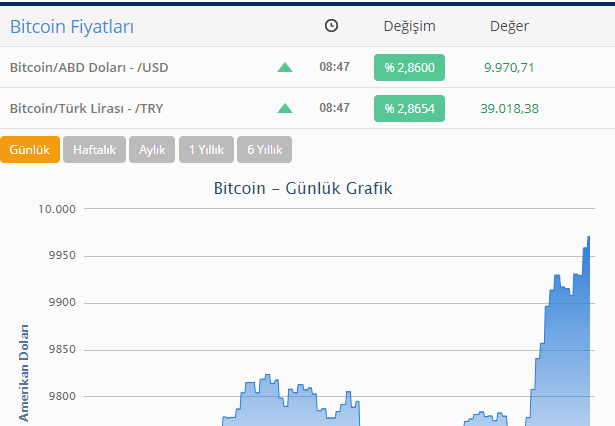
Task: Switch to the Haftalık chart tab
Action: (x=94, y=149)
